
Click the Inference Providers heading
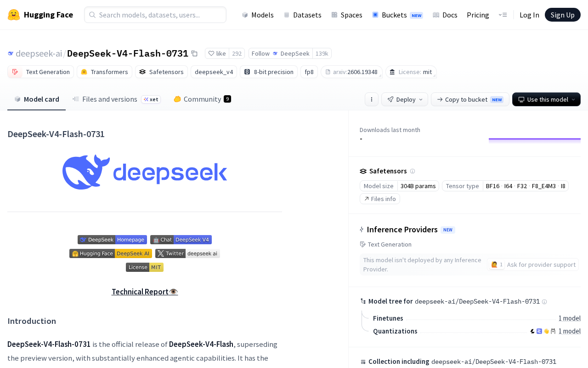coord(402,230)
